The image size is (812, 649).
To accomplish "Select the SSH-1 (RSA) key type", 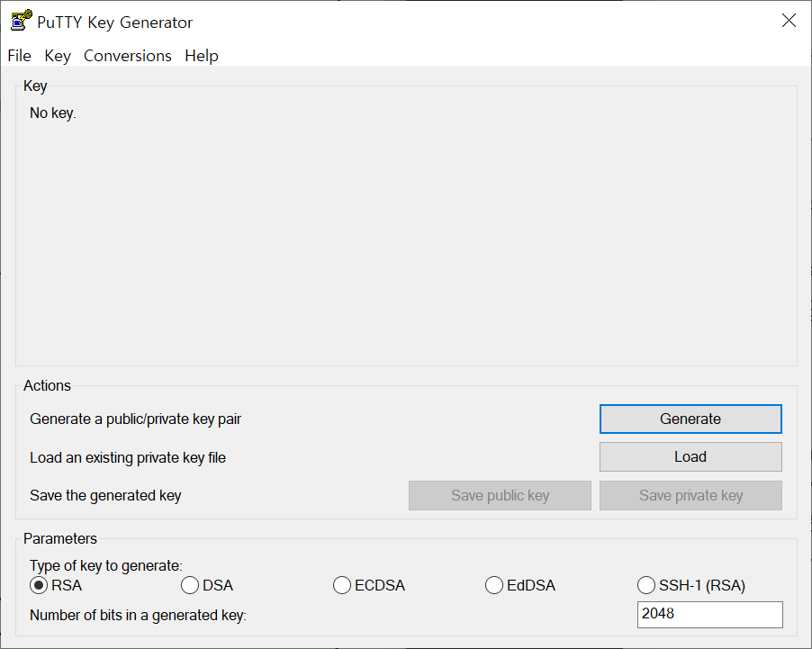I will tap(691, 585).
